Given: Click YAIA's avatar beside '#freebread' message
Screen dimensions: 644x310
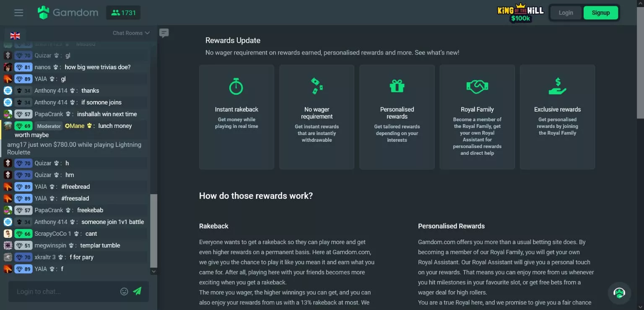Looking at the screenshot, I should pyautogui.click(x=8, y=187).
